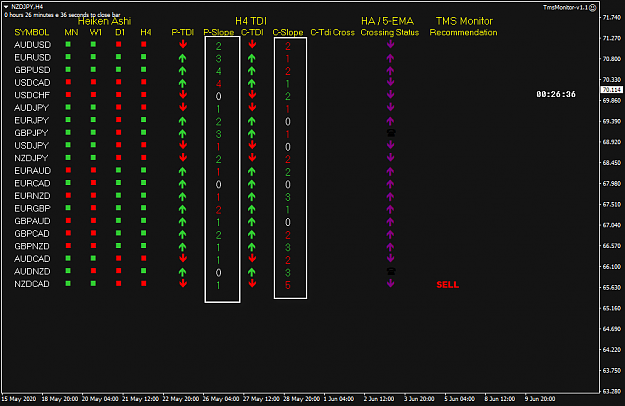This screenshot has height=406, width=625.
Task: Click the EURNZD C-Slope value 3
Action: [x=288, y=197]
